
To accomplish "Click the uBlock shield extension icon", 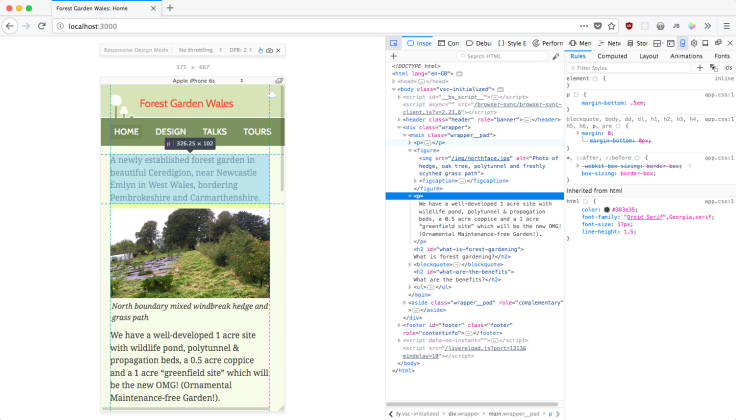I will click(x=629, y=26).
